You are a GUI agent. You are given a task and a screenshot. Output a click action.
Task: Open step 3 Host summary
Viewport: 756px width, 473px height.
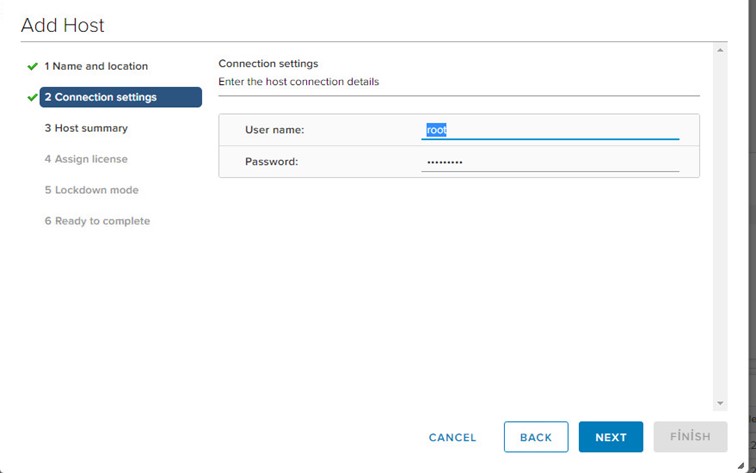point(86,128)
